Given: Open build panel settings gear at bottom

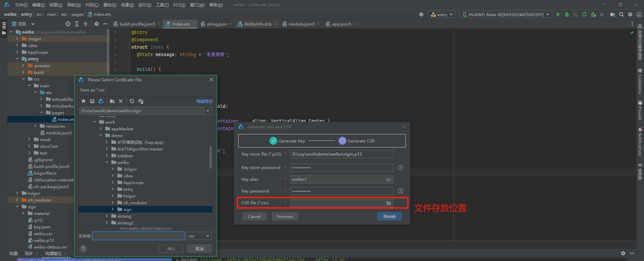Looking at the screenshot, I should click(x=623, y=253).
